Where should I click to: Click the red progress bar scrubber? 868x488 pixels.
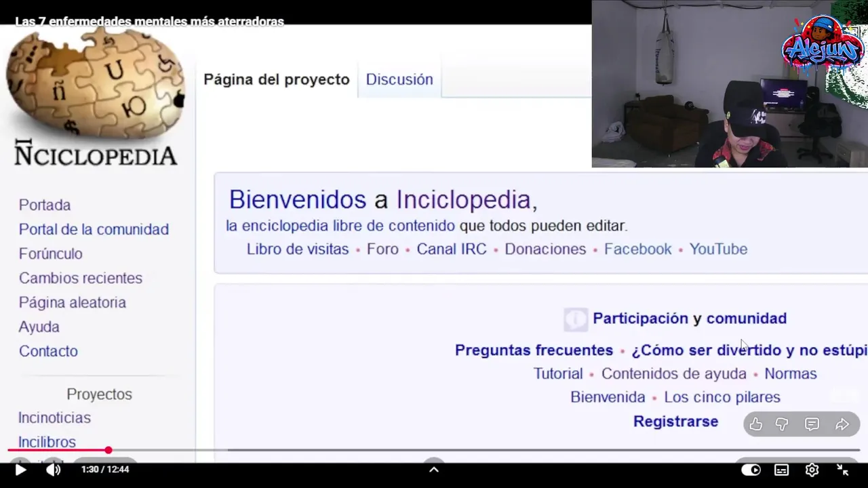click(x=108, y=450)
